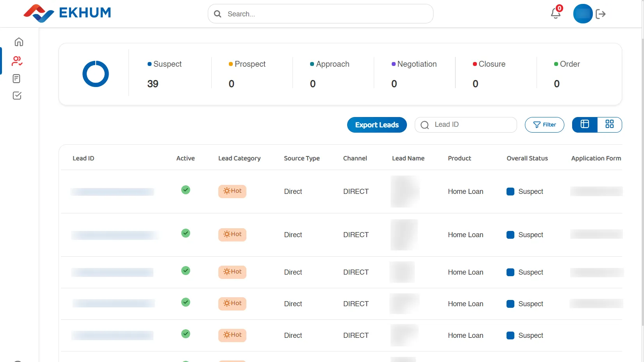Viewport: 644px width, 362px height.
Task: Click the Source Type column header
Action: pyautogui.click(x=302, y=158)
